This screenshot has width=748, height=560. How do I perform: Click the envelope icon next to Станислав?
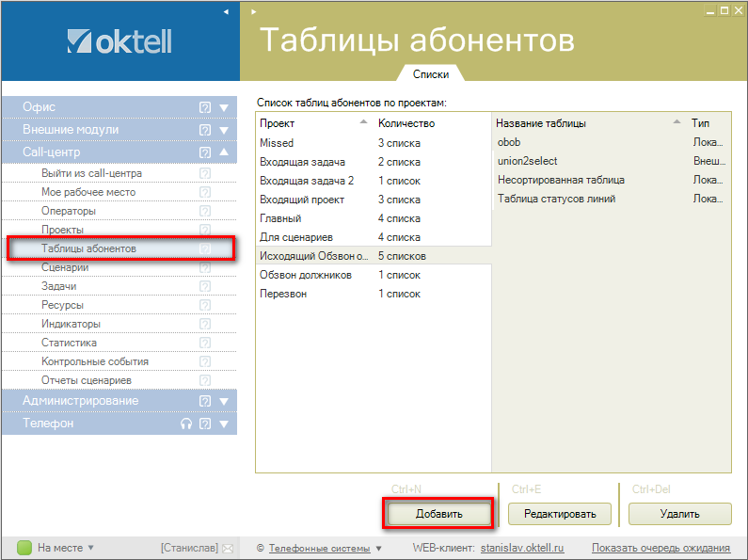pos(228,548)
